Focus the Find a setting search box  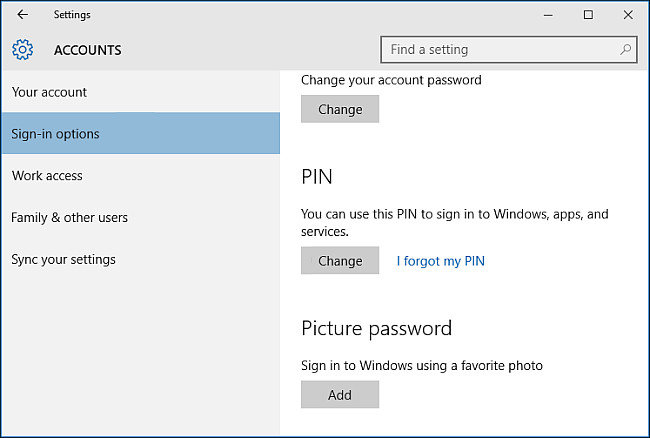(x=509, y=50)
